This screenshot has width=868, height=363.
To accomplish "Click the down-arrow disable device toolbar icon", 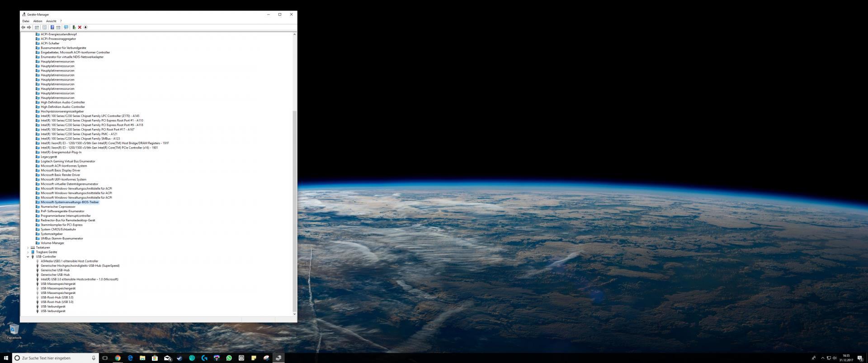I will tap(85, 27).
